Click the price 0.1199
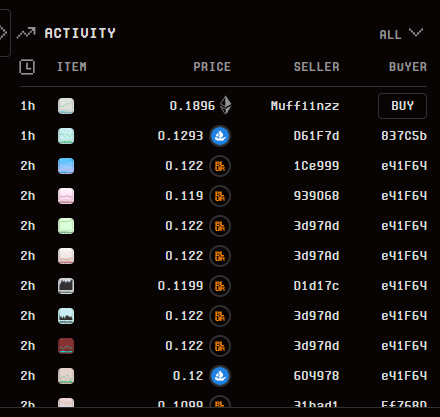The width and height of the screenshot is (440, 417). tap(180, 286)
